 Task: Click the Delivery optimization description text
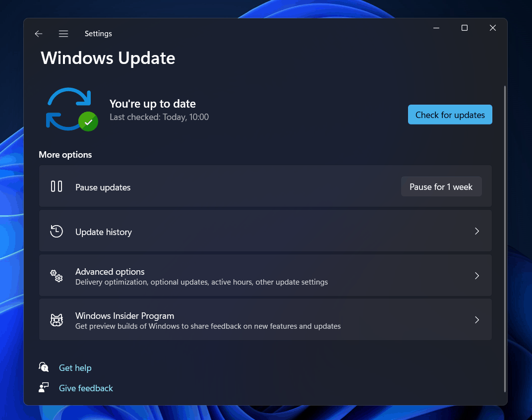[201, 282]
